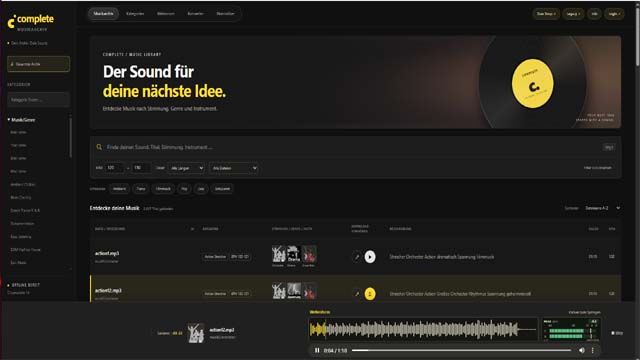Click the Action Orchester tag in action1.mp3 row
640x360 pixels.
click(x=215, y=257)
